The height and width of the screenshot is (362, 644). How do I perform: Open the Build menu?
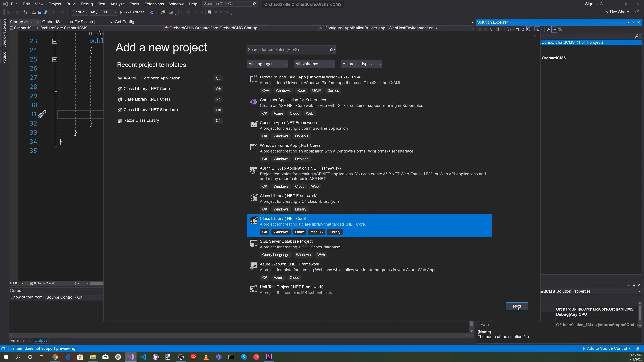tap(71, 4)
